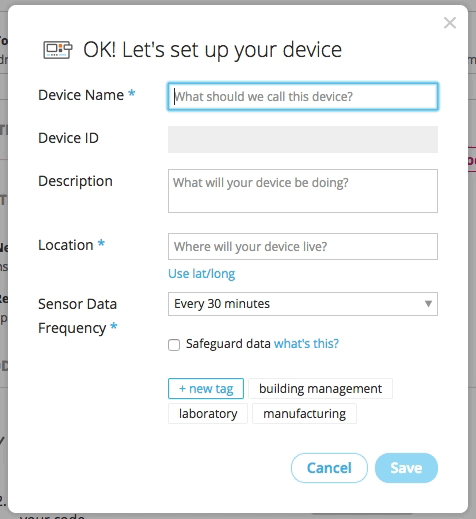Image resolution: width=476 pixels, height=519 pixels.
Task: Click the "what's this?" help link
Action: click(306, 343)
